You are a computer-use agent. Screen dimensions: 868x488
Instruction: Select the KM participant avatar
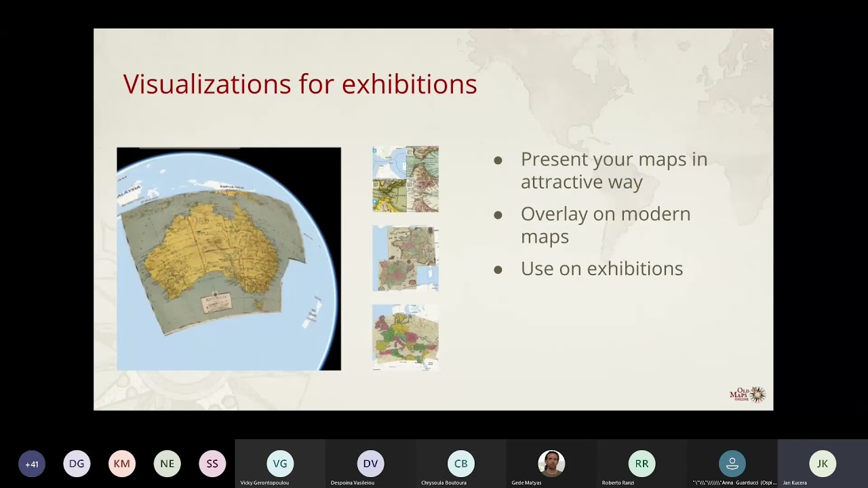pos(122,464)
